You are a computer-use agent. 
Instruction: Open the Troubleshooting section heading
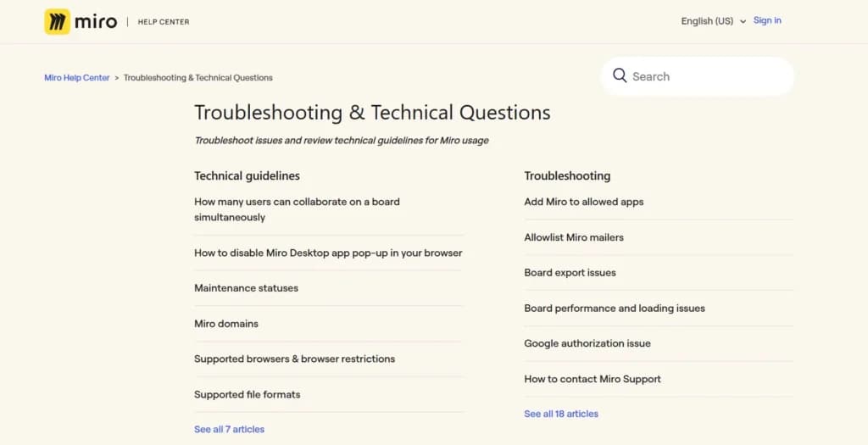pos(567,176)
